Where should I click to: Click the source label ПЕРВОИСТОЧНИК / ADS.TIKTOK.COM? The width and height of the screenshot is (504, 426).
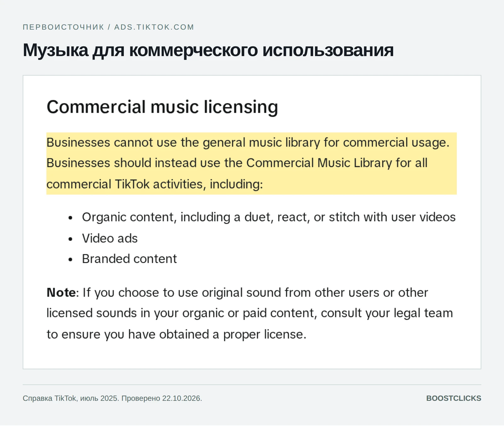(x=108, y=27)
